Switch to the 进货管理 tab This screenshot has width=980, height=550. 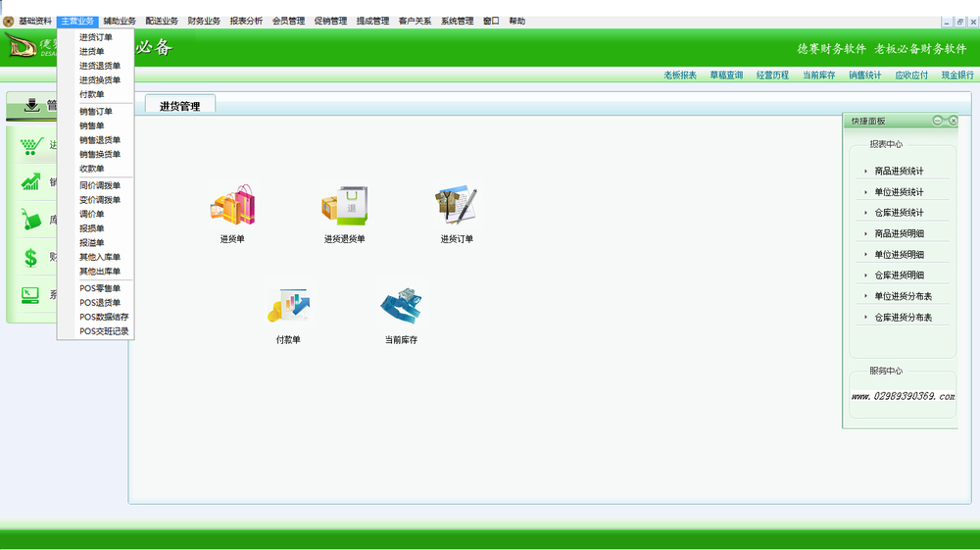tap(180, 106)
